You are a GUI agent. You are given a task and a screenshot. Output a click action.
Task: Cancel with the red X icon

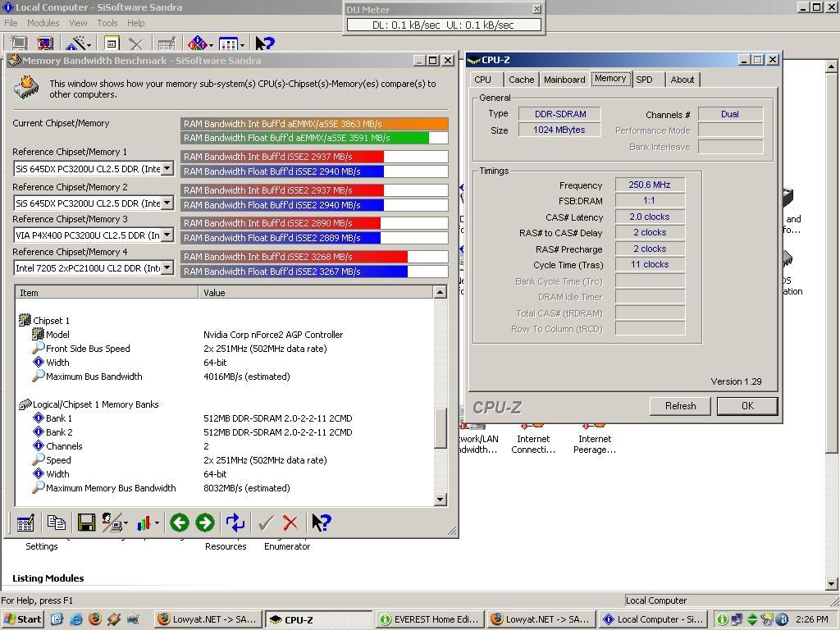[290, 523]
